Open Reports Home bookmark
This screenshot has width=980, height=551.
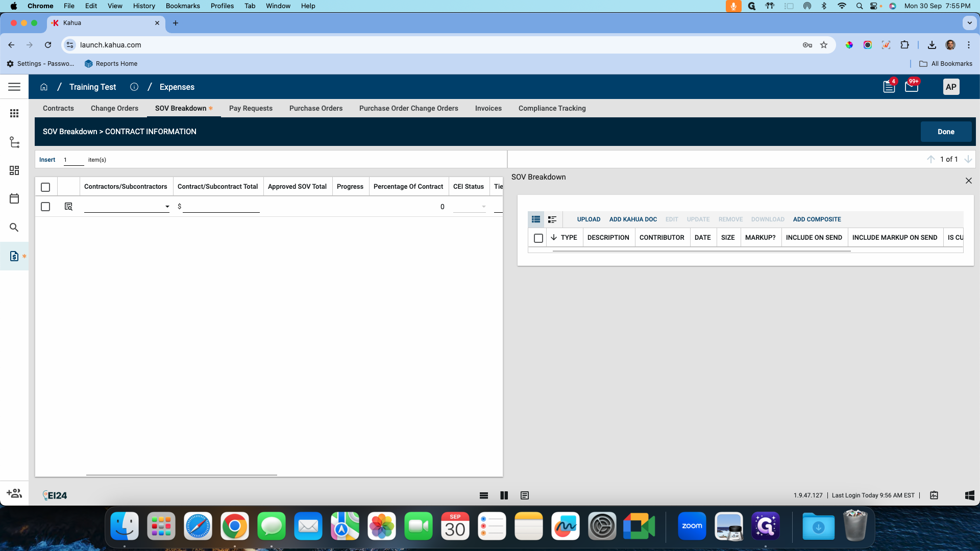tap(111, 64)
